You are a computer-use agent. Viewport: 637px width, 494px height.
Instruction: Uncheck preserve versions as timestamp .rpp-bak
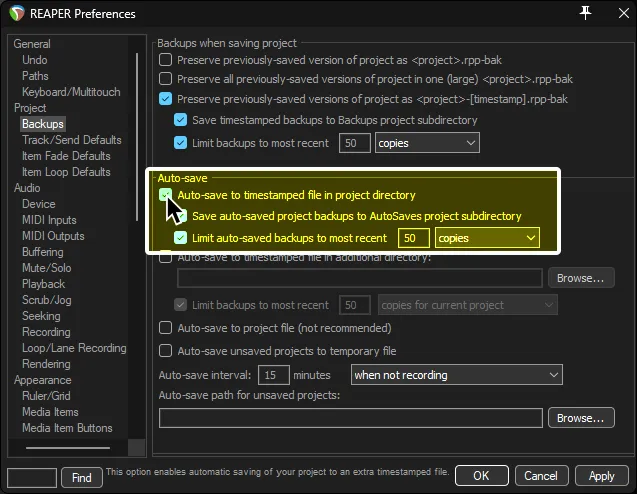click(x=165, y=99)
